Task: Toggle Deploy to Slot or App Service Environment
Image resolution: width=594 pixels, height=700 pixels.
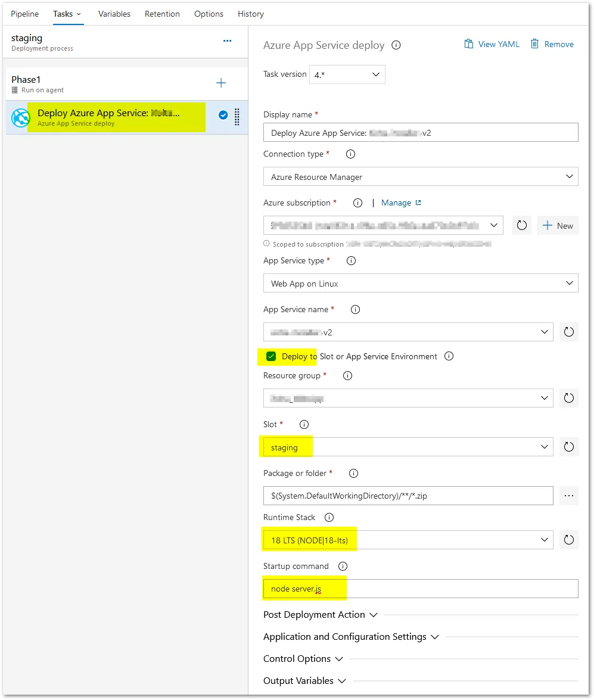Action: [x=271, y=356]
